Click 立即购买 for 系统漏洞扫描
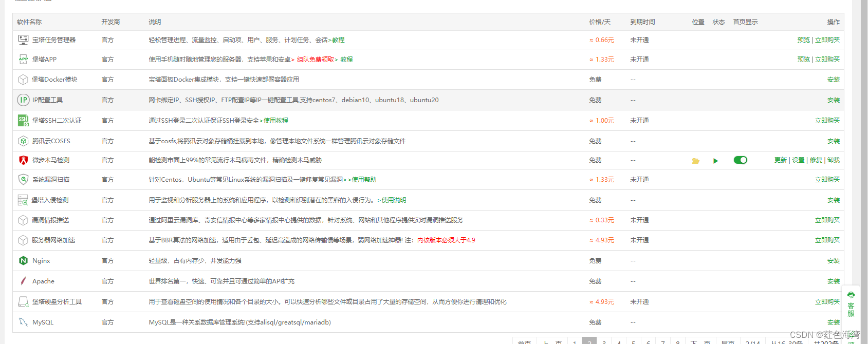The width and height of the screenshot is (868, 344). pyautogui.click(x=827, y=180)
